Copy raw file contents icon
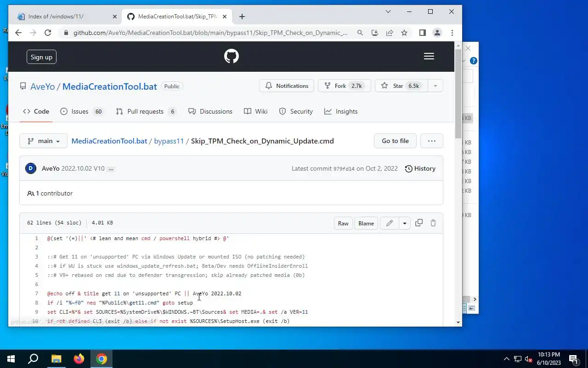Image resolution: width=588 pixels, height=368 pixels. [419, 223]
